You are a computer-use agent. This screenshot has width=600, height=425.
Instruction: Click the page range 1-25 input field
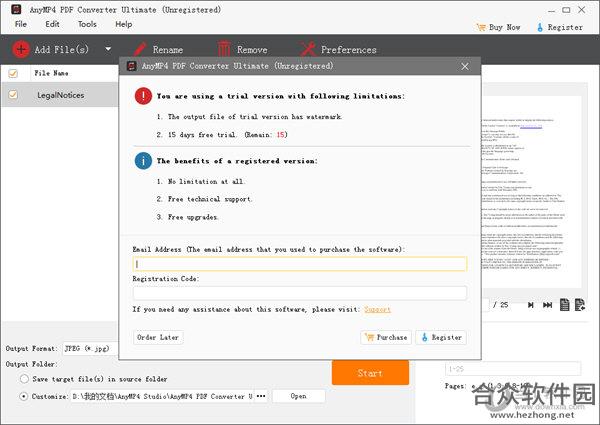click(513, 369)
